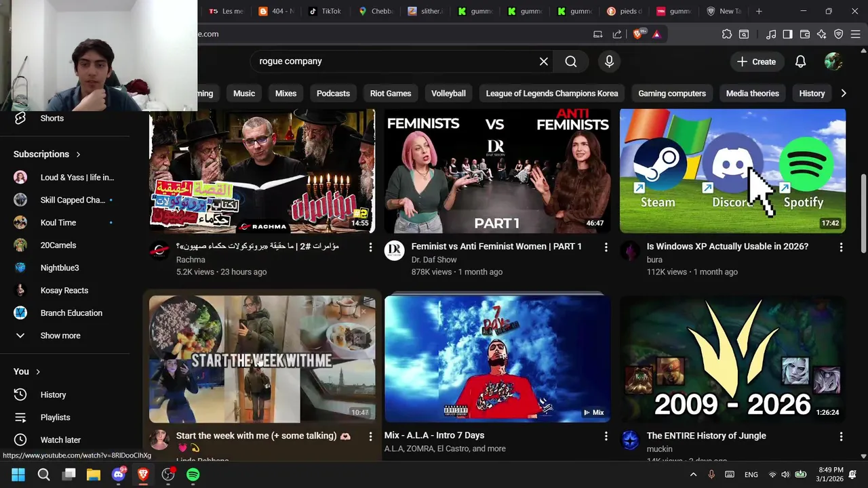Switch to the New Tab browser tab
Viewport: 868px width, 488px height.
[x=724, y=11]
